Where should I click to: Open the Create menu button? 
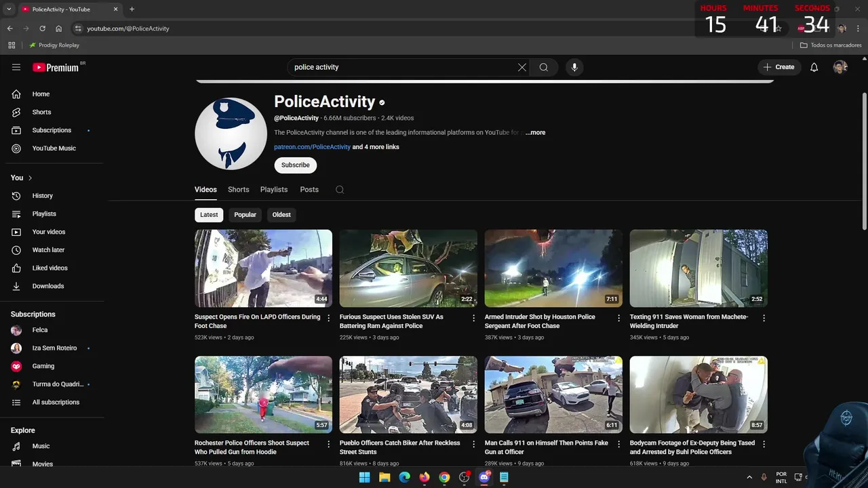click(x=779, y=67)
